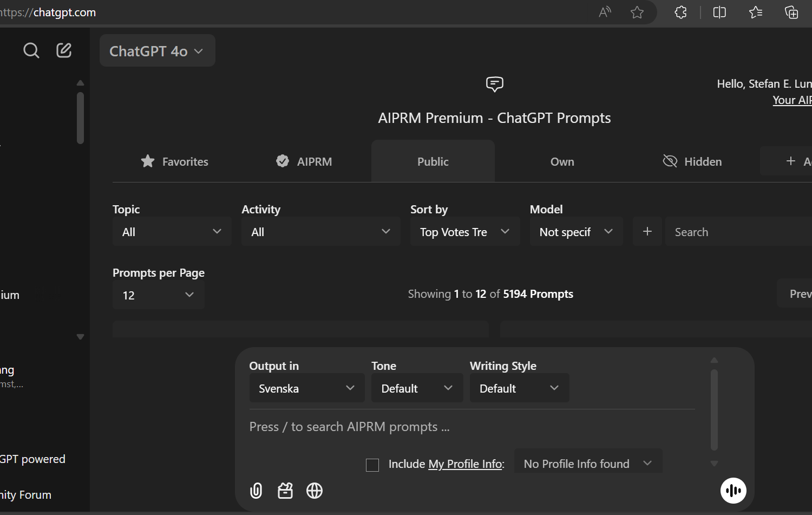Screen dimensions: 812x515
Task: Switch to the Hidden tab
Action: click(x=692, y=161)
